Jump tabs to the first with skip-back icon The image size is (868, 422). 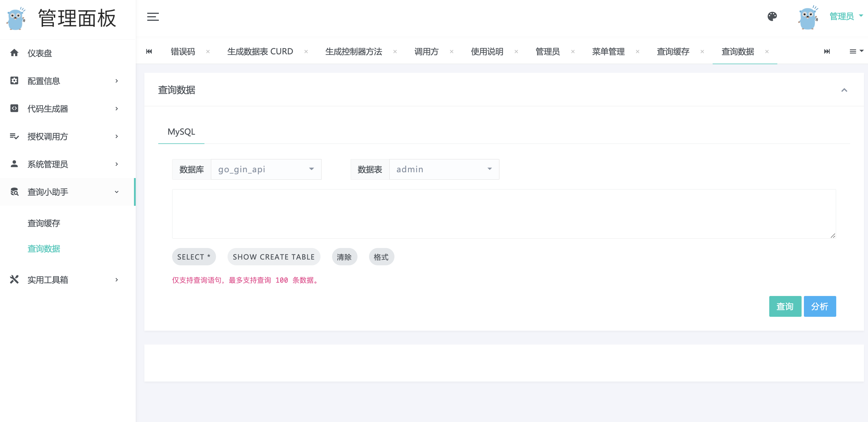click(149, 51)
